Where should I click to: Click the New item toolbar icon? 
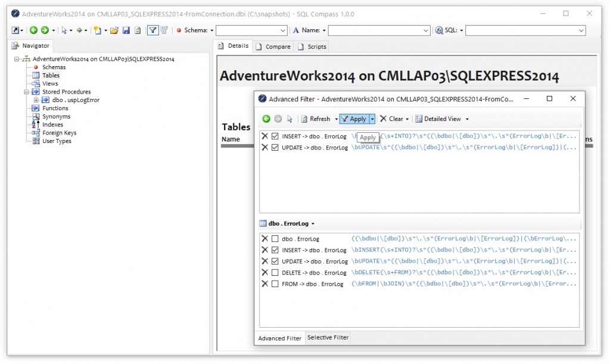97,30
